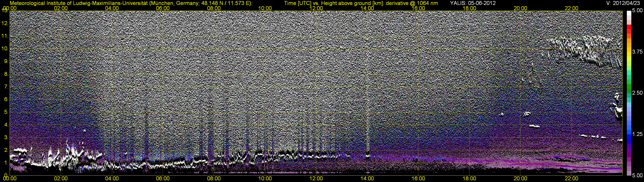Click the 7 km height axis label
Screen dimensions: 644x182
click(6, 87)
